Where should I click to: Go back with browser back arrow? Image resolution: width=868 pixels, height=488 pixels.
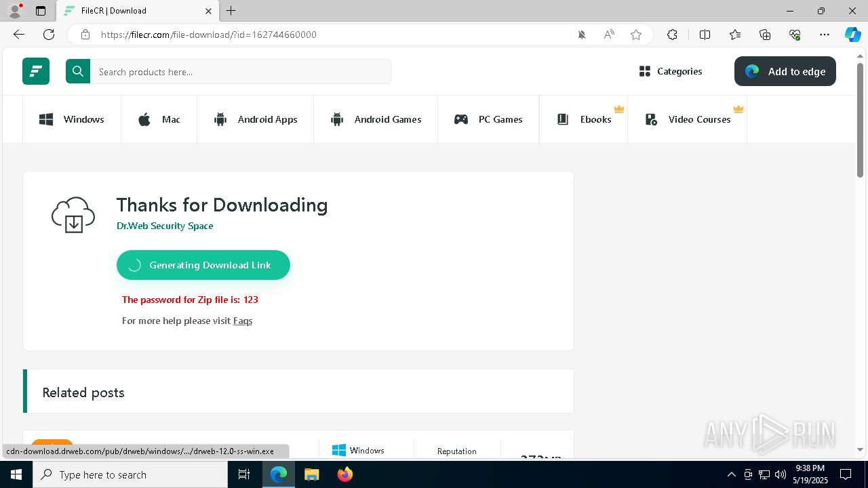tap(19, 35)
